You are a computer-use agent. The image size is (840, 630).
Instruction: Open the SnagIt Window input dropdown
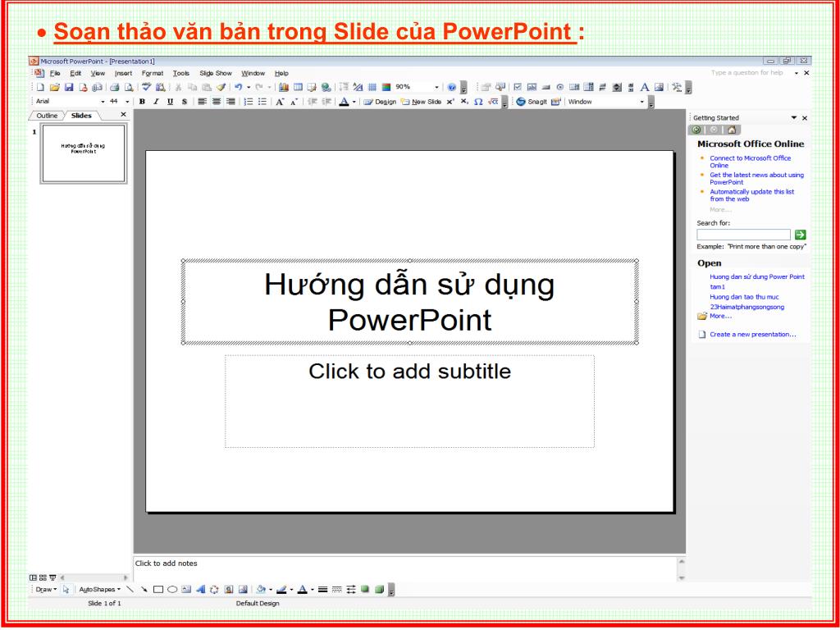[x=641, y=102]
